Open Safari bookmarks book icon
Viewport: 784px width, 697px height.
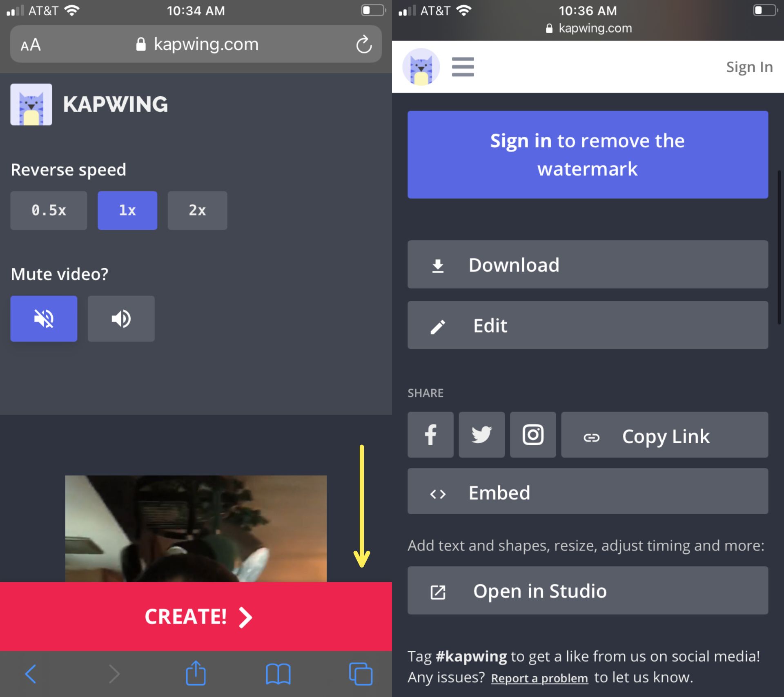click(278, 673)
